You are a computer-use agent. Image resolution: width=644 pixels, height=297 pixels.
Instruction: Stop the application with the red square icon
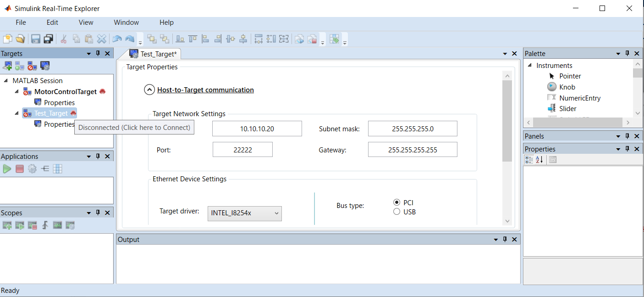tap(19, 169)
